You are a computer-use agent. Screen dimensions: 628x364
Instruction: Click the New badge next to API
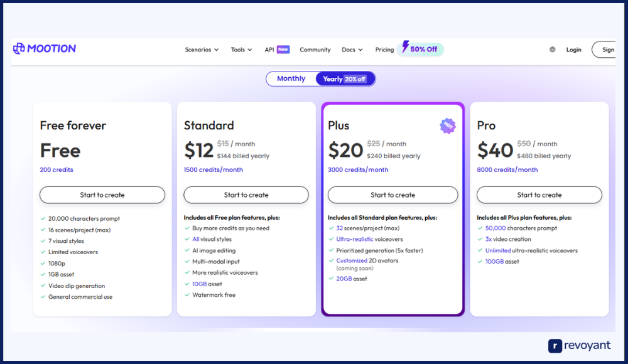tap(283, 49)
